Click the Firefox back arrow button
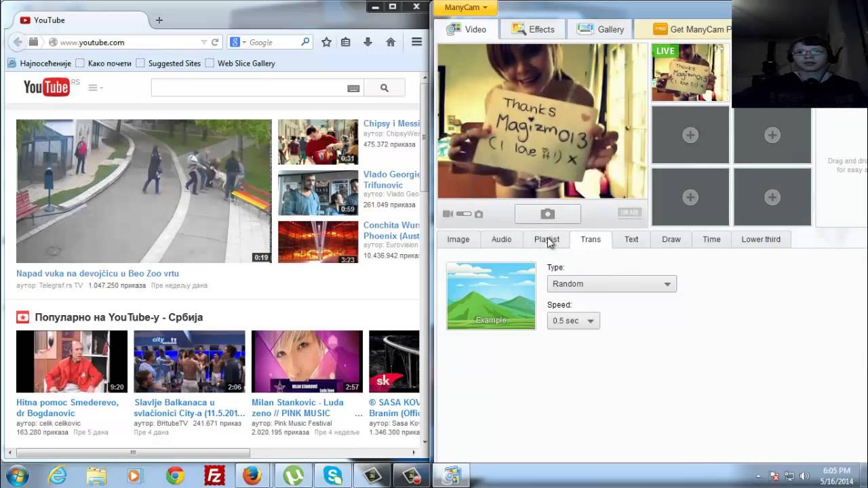Screen dimensions: 868x488 17,42
